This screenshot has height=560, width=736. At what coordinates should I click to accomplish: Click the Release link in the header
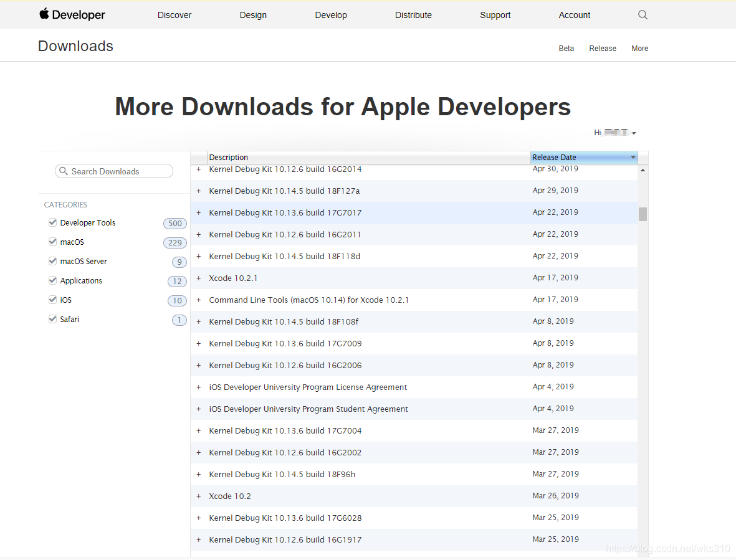tap(602, 48)
